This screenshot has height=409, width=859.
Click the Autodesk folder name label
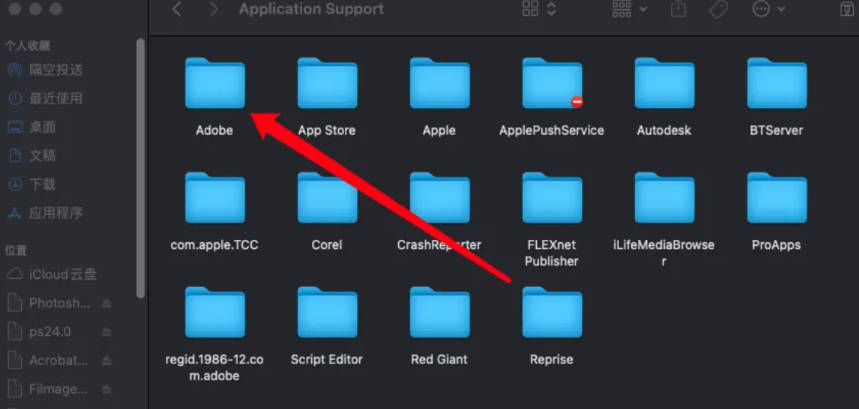[x=664, y=130]
